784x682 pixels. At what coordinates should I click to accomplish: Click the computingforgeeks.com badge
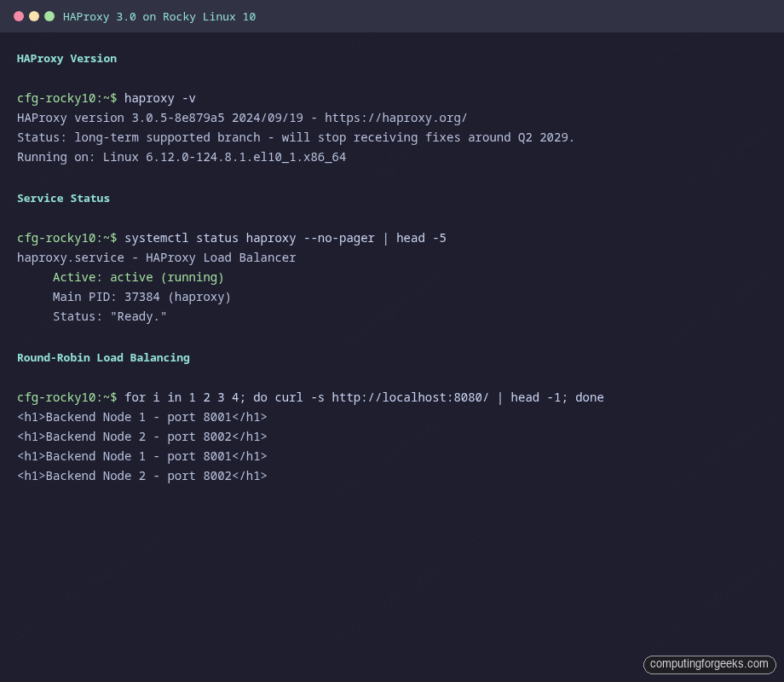pos(709,664)
